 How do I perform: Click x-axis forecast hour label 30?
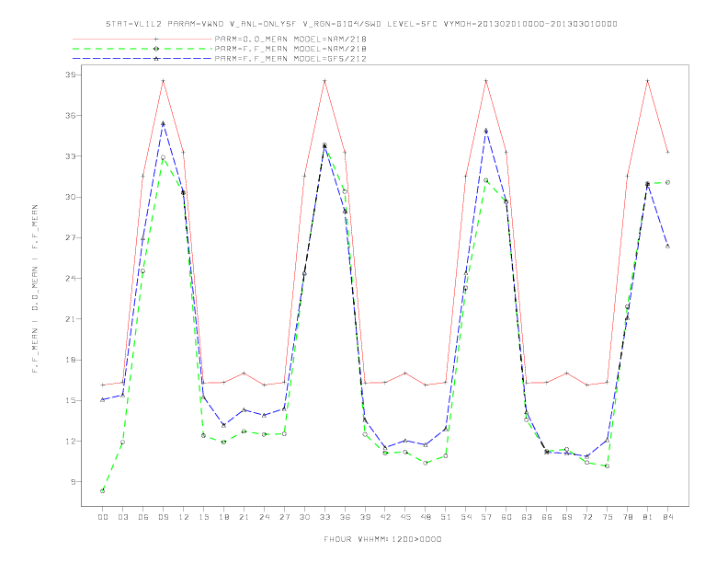pos(304,517)
